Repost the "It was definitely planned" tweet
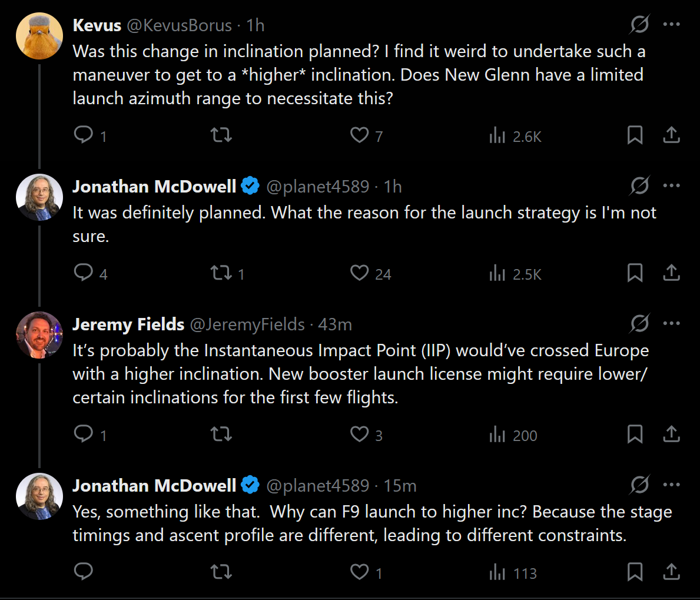Image resolution: width=700 pixels, height=600 pixels. 221,273
